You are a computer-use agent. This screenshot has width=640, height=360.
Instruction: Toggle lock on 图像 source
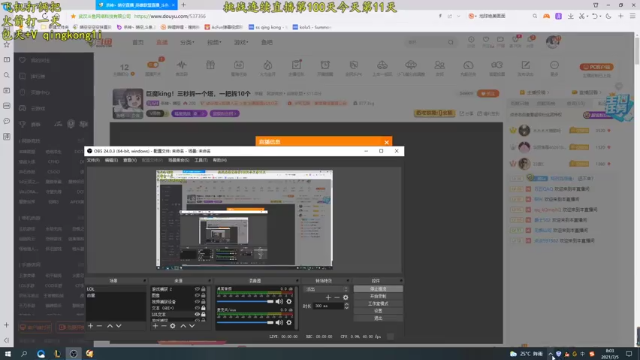(203, 295)
